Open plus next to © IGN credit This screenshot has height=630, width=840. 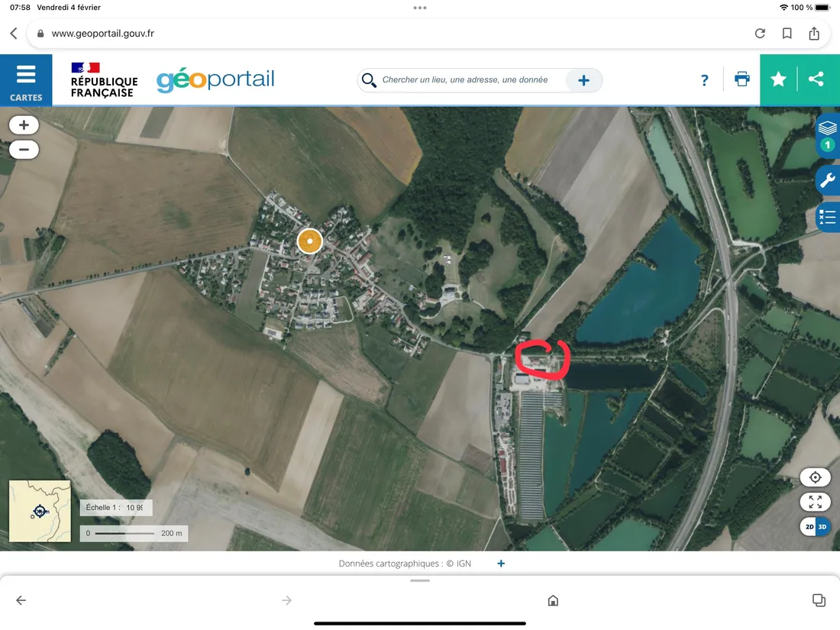pos(501,564)
